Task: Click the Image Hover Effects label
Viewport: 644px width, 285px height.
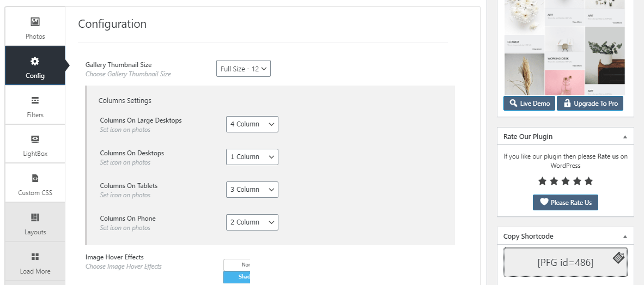Action: [114, 257]
